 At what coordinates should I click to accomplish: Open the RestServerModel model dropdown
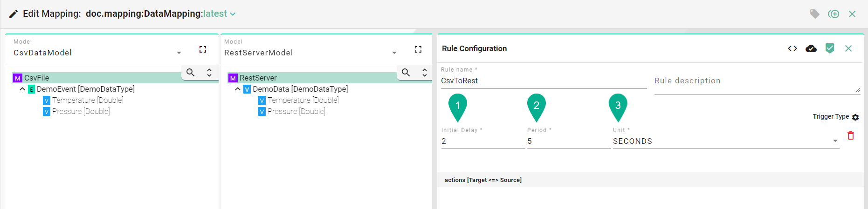394,53
